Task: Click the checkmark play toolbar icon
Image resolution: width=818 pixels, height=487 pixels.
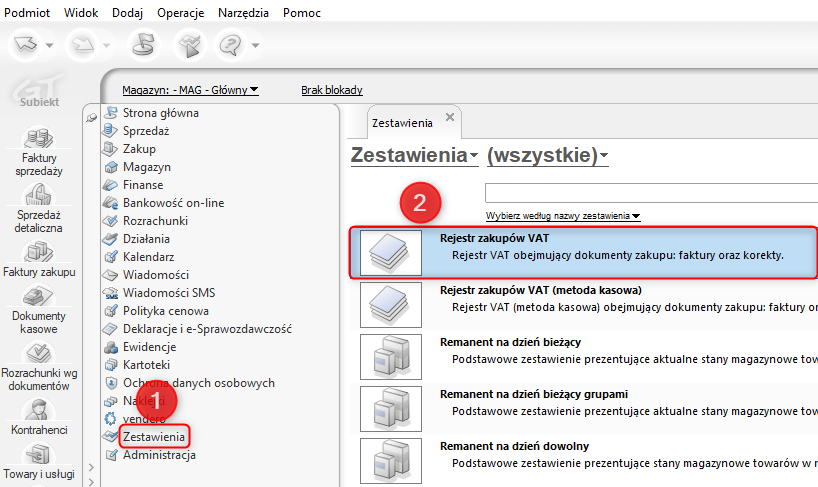Action: 189,45
